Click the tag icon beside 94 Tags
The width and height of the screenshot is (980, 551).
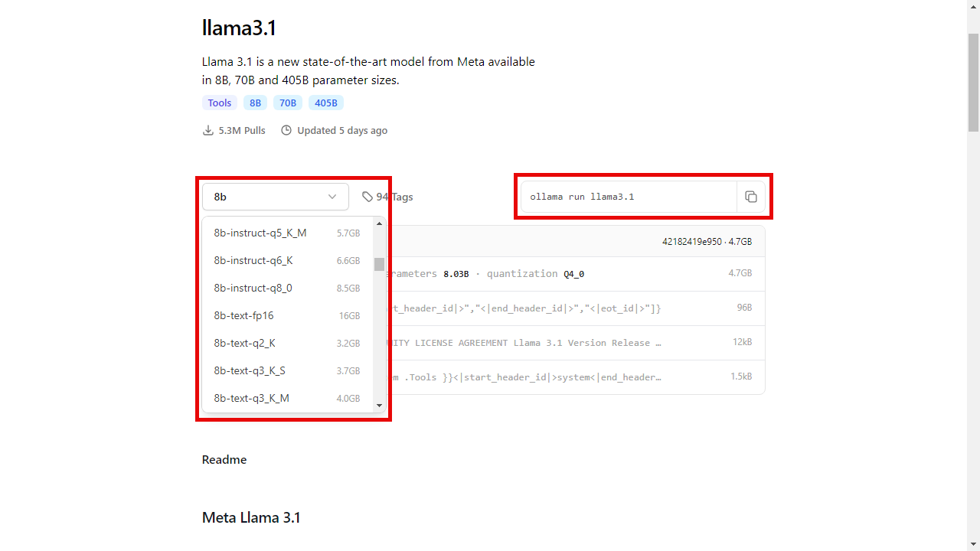coord(367,197)
